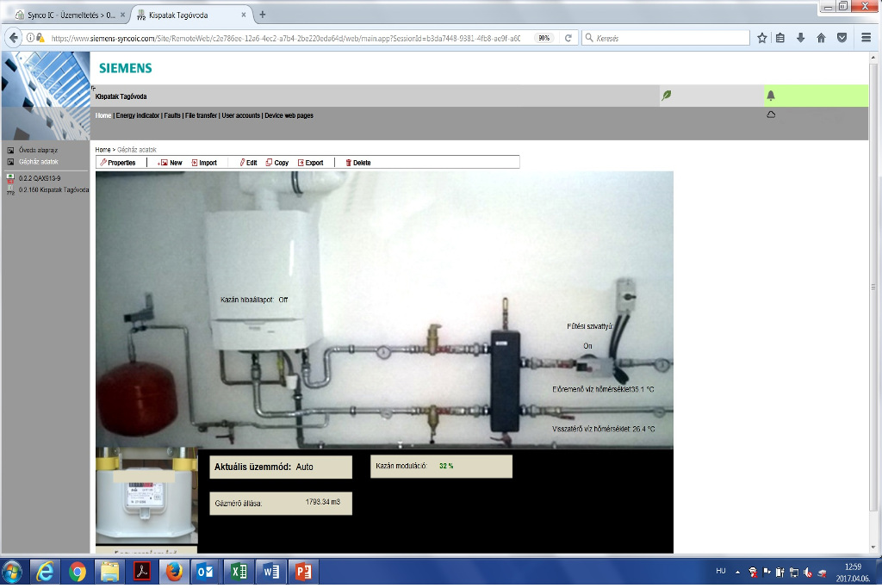Viewport: 882px width, 588px height.
Task: Click the SIEMENS logo
Action: click(126, 68)
